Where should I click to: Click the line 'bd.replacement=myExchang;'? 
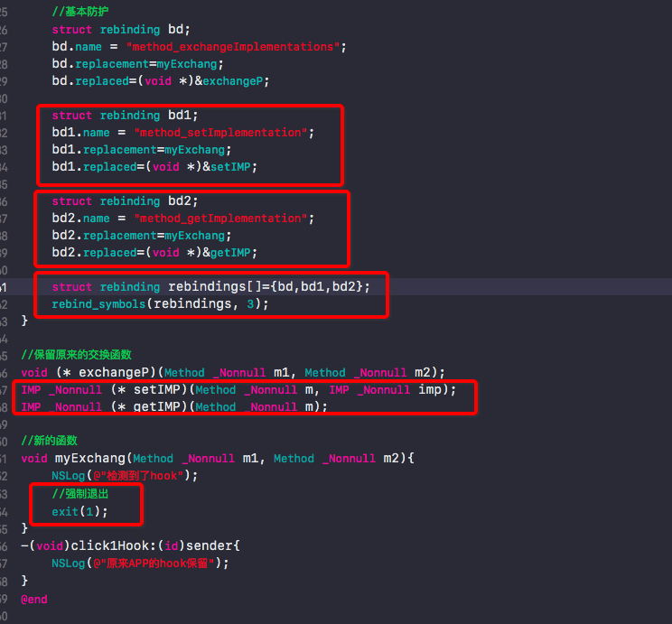point(137,64)
